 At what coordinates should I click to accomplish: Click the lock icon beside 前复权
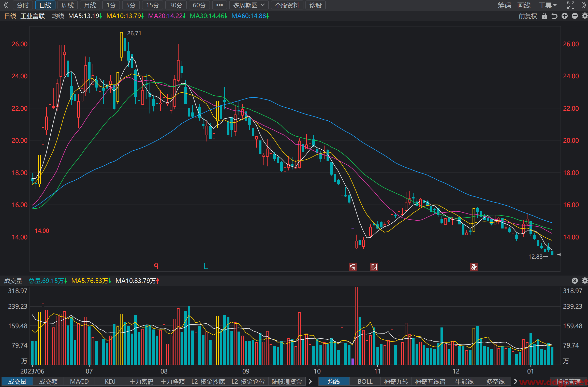(544, 16)
